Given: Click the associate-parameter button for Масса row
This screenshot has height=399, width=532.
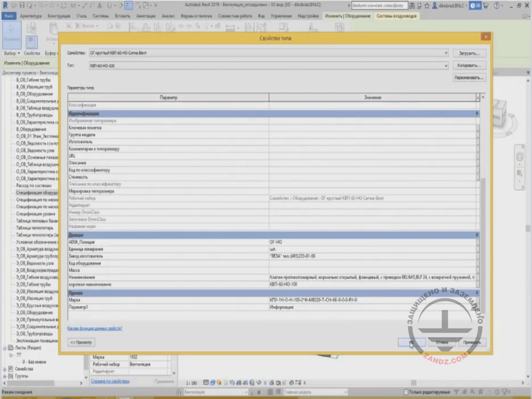Looking at the screenshot, I should tap(478, 270).
